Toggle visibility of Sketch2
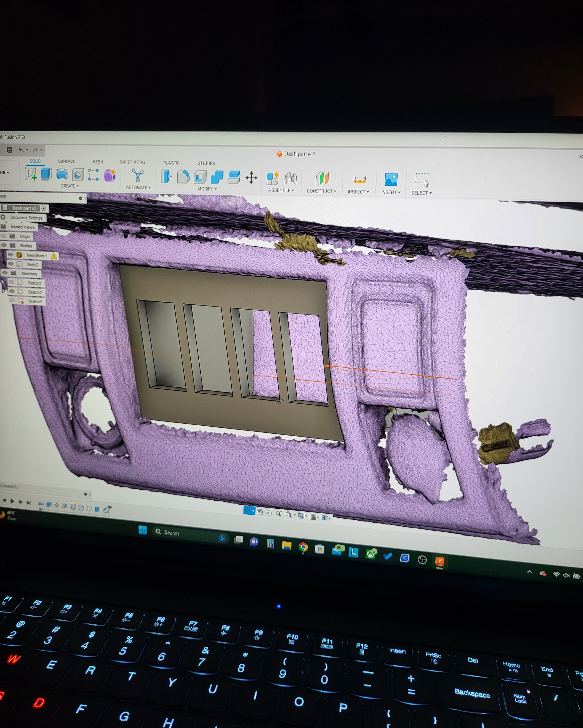583x728 pixels. point(12,282)
